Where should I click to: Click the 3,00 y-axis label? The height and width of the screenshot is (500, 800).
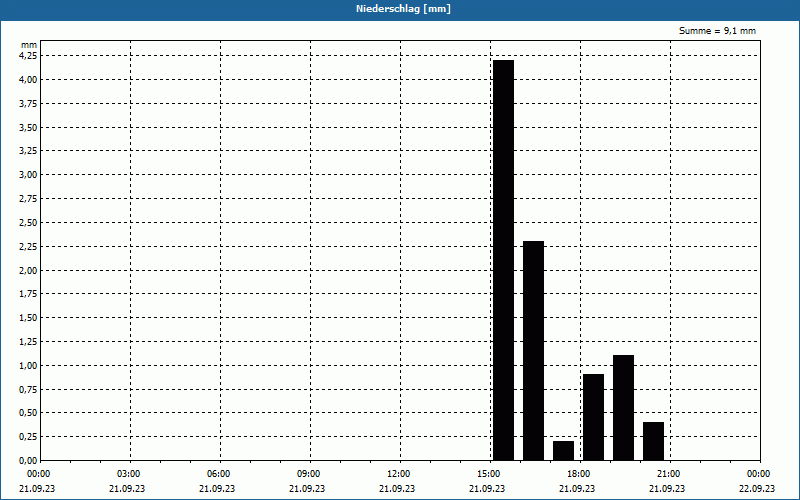point(28,174)
